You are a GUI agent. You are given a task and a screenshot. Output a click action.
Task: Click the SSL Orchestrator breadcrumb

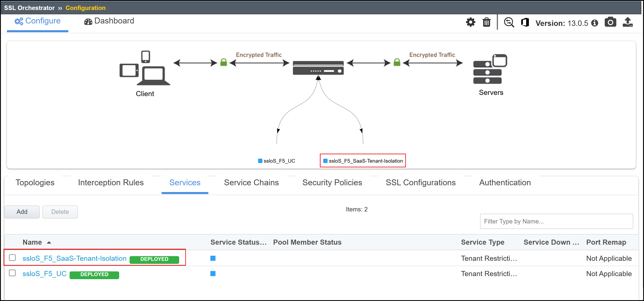click(29, 8)
